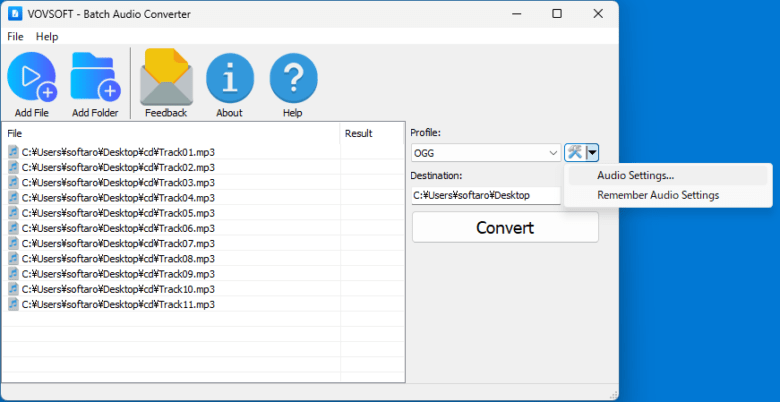
Task: Select the Track04.mp3 row
Action: pyautogui.click(x=202, y=198)
